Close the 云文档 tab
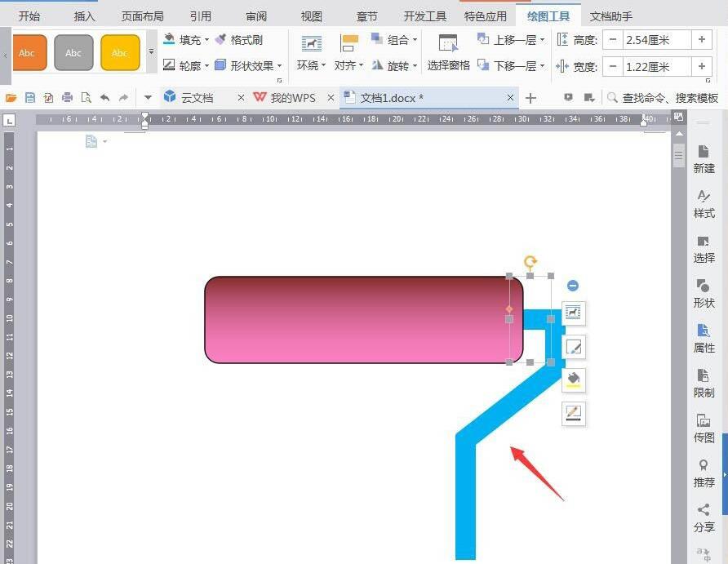The image size is (728, 564). pyautogui.click(x=241, y=97)
